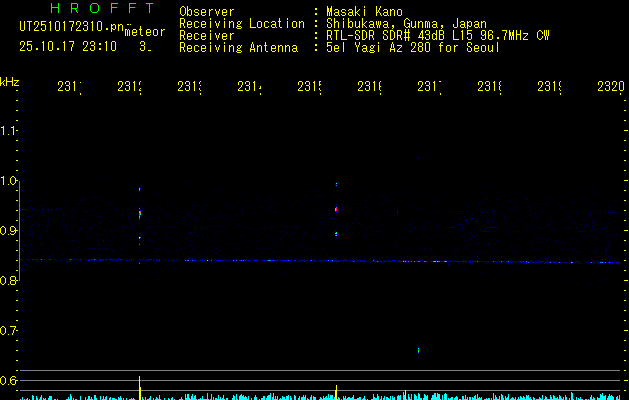629x400 pixels.
Task: Click the Observer label
Action: (207, 12)
